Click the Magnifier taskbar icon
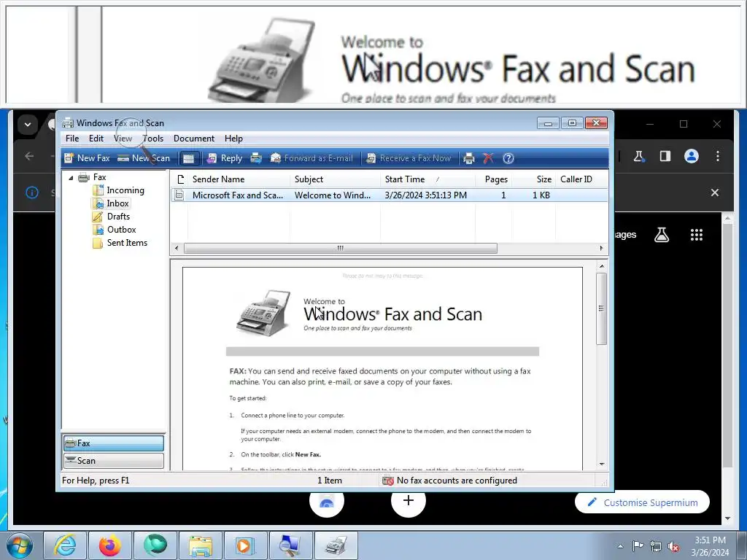Image resolution: width=747 pixels, height=560 pixels. click(x=290, y=545)
